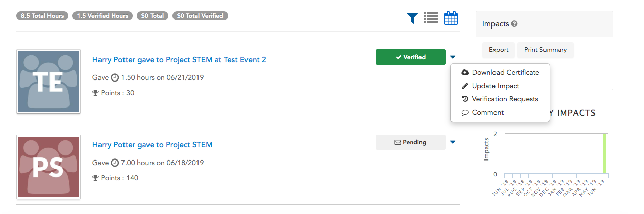Viewport: 644px width, 214px height.
Task: Open Verification Requests menu entry
Action: tap(500, 99)
